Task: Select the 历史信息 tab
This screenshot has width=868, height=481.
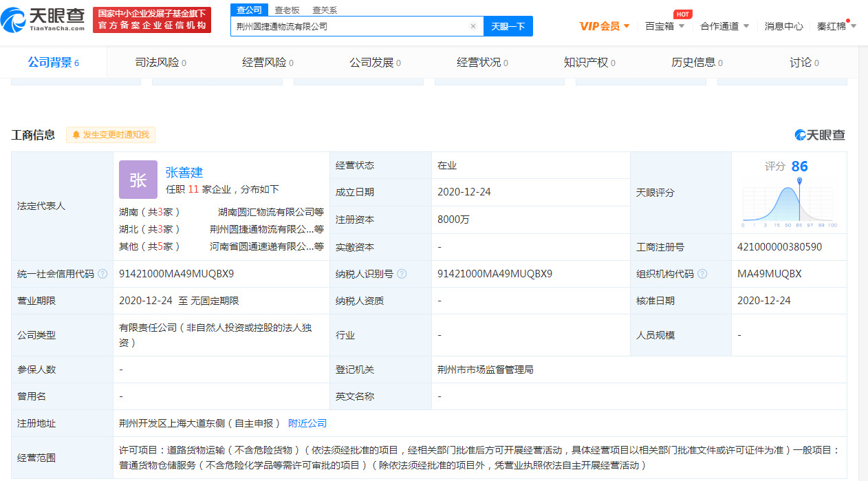Action: [x=697, y=63]
